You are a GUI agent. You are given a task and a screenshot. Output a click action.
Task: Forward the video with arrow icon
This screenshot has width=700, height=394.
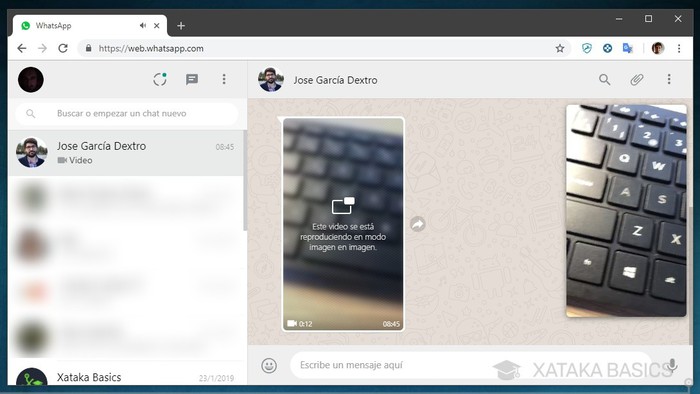tap(418, 224)
